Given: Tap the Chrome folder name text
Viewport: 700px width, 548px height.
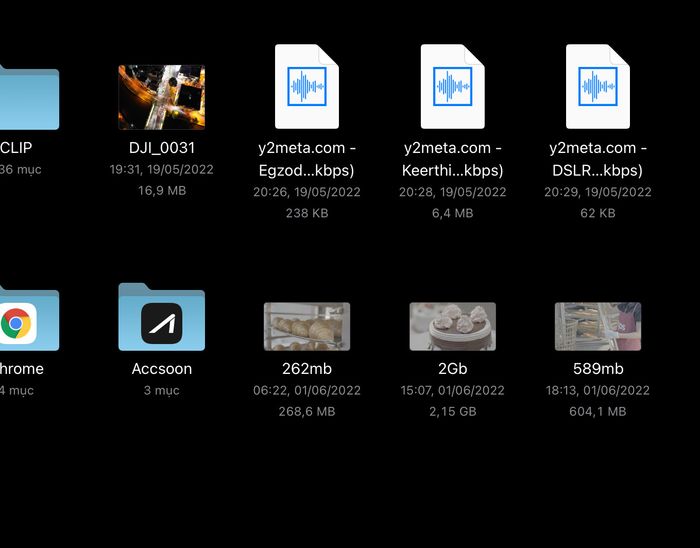Looking at the screenshot, I should coord(22,368).
